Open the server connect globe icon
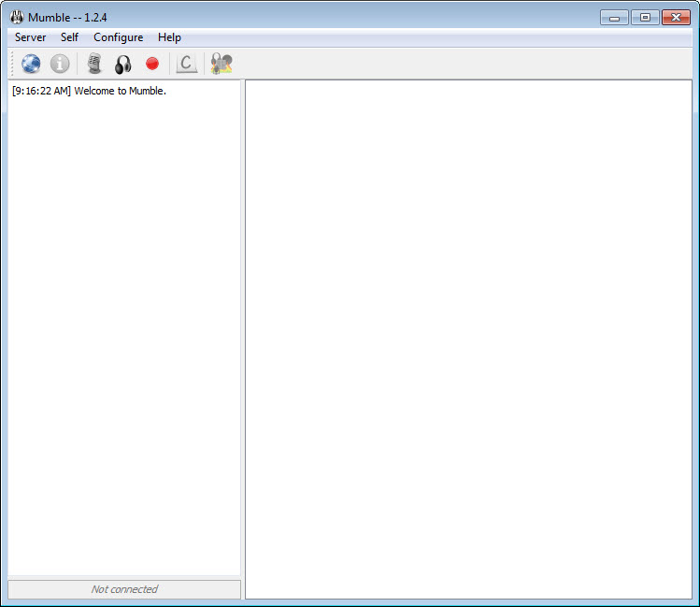The image size is (700, 607). [x=31, y=64]
